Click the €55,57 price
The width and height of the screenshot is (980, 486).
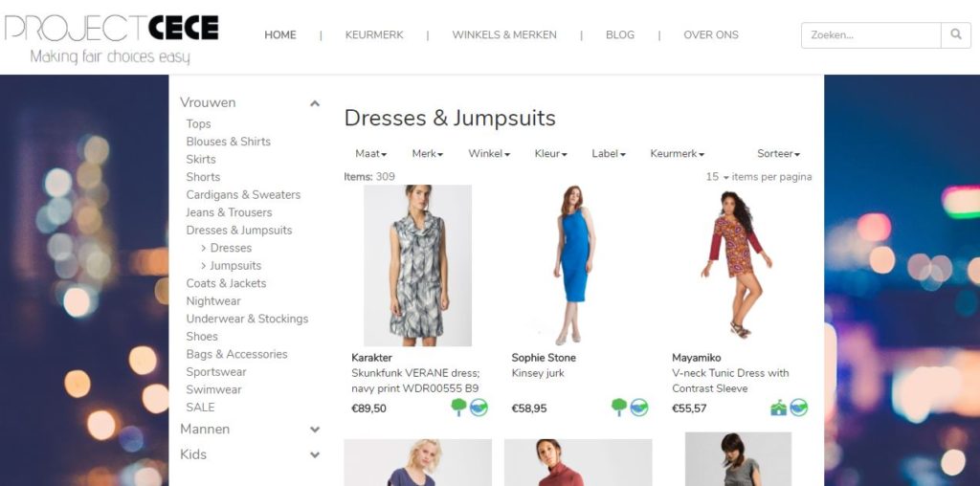pos(689,409)
